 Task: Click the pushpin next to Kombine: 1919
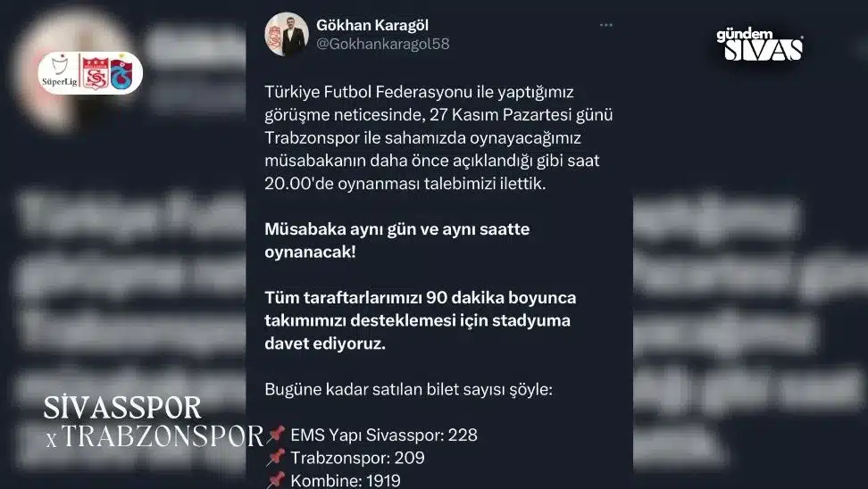[x=276, y=479]
